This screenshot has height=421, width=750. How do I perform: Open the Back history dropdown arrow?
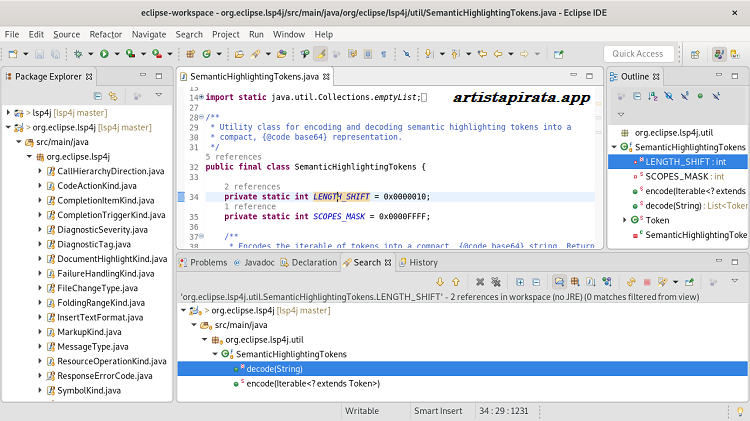[510, 54]
